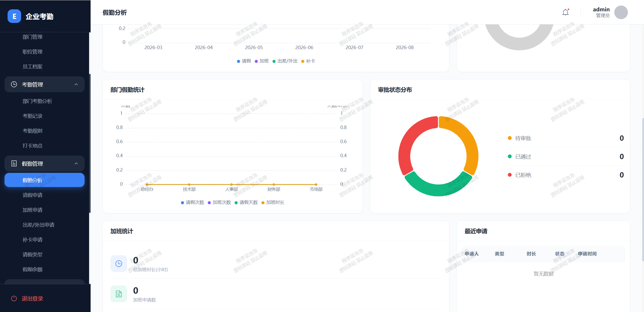Open 员工档案 in the sidebar

[32, 67]
